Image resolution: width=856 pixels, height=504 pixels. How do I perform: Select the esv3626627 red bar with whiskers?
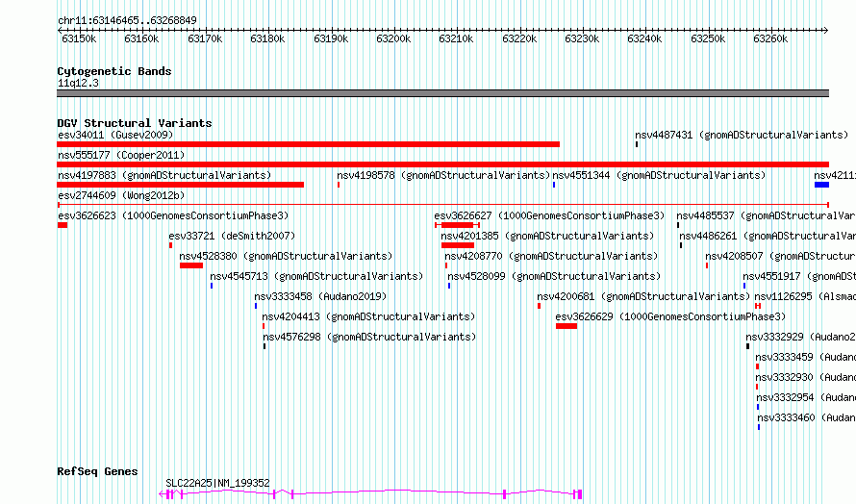coord(457,225)
